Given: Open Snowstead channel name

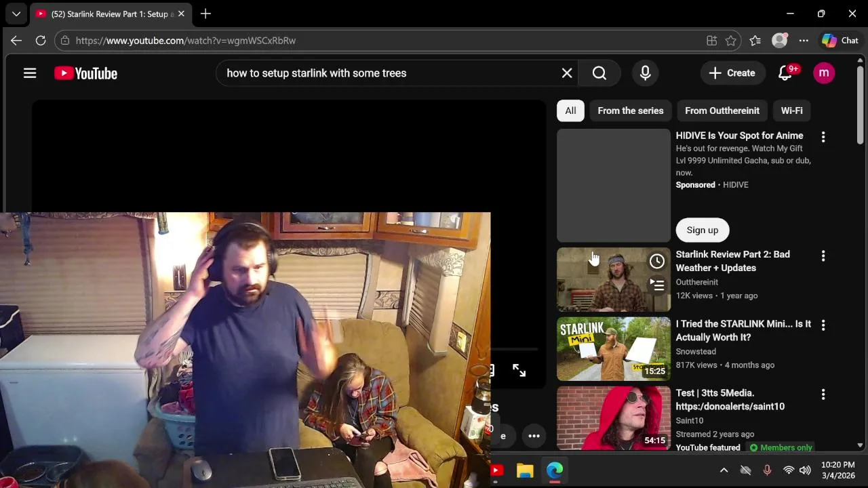Looking at the screenshot, I should (x=696, y=351).
